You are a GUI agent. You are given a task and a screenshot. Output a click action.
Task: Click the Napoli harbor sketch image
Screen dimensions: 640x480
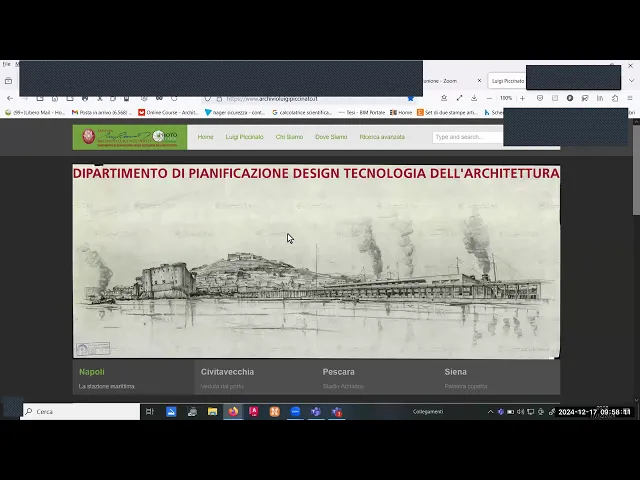[x=316, y=261]
